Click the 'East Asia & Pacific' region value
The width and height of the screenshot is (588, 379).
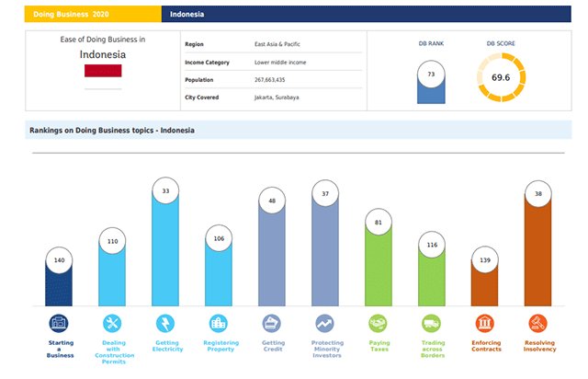[277, 44]
